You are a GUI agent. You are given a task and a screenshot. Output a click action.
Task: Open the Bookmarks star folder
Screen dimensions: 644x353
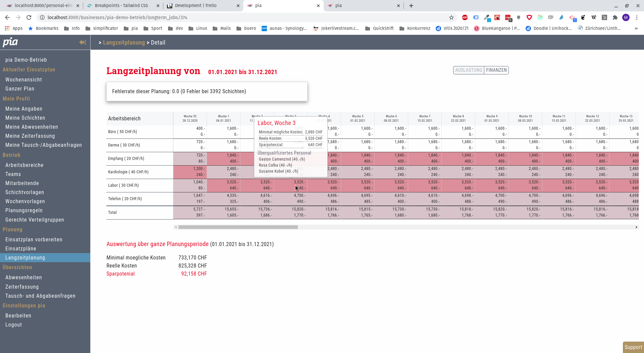(43, 28)
